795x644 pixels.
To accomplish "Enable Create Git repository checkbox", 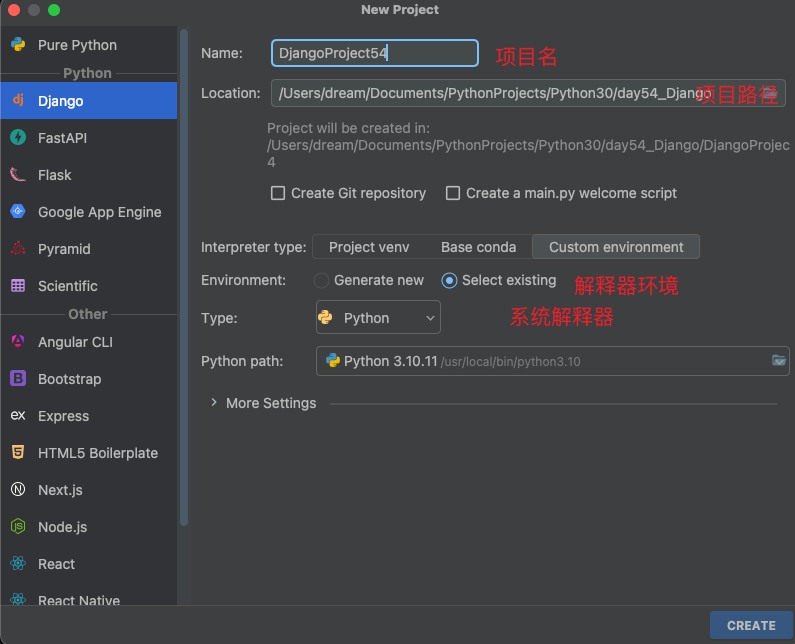I will tap(278, 193).
